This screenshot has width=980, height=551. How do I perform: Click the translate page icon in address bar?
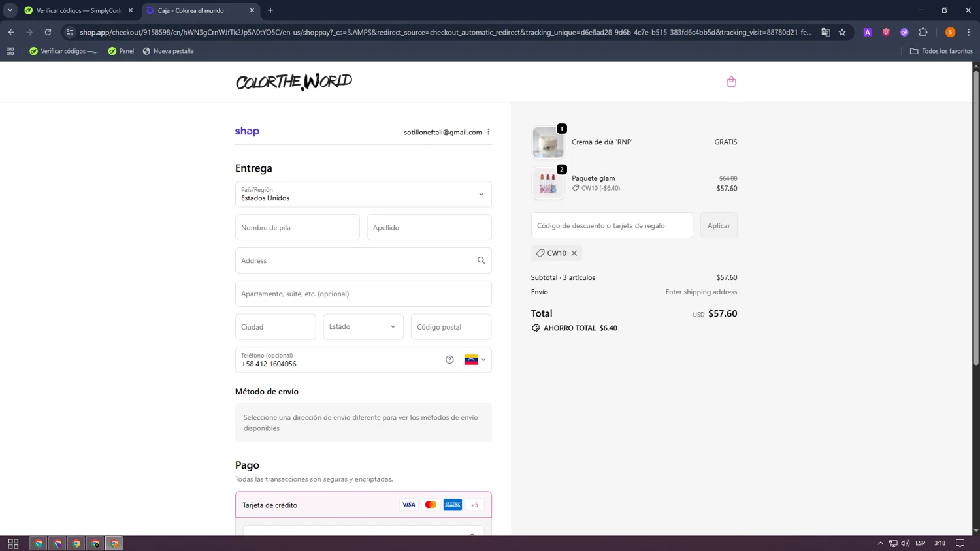point(826,32)
